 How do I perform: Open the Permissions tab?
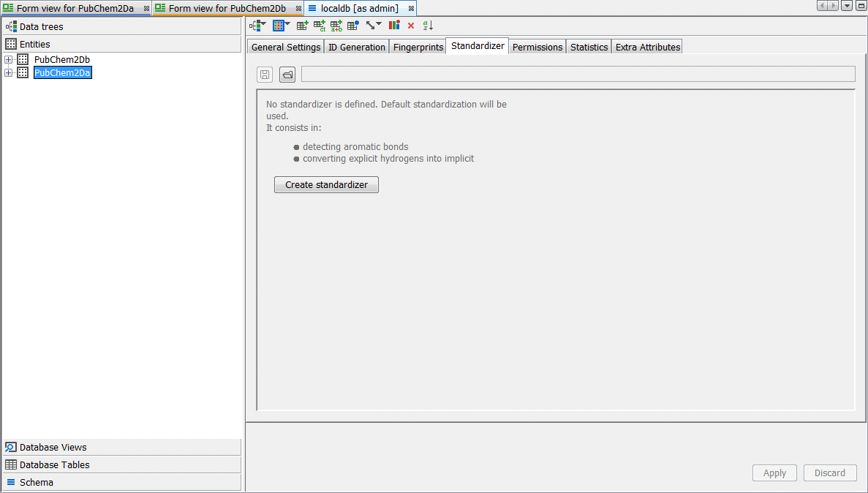(x=537, y=47)
